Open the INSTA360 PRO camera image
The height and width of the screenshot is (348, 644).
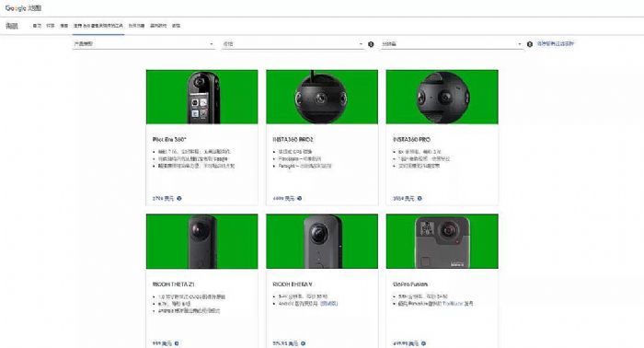443,97
